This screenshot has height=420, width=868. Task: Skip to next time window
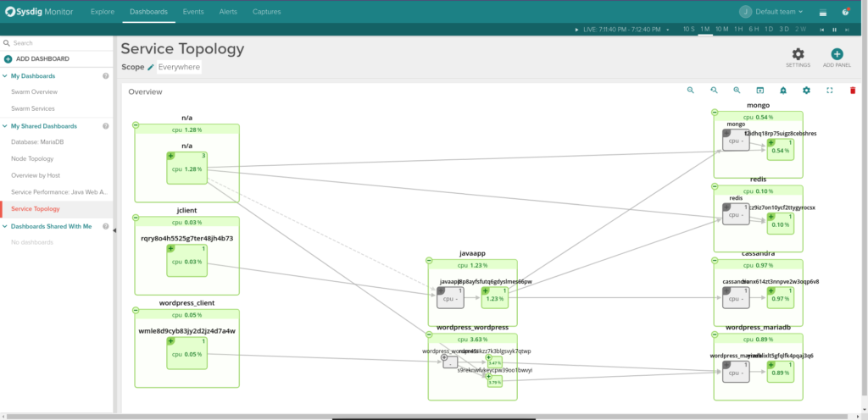point(847,30)
